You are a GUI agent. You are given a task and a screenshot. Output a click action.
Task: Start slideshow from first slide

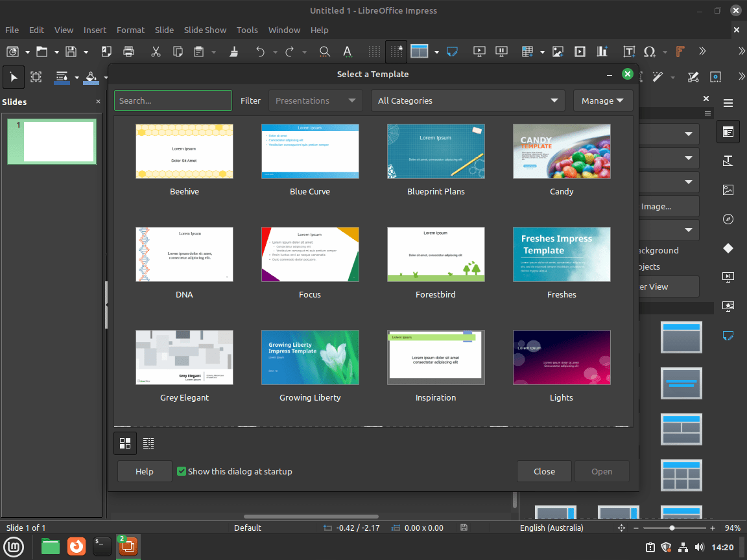[479, 51]
